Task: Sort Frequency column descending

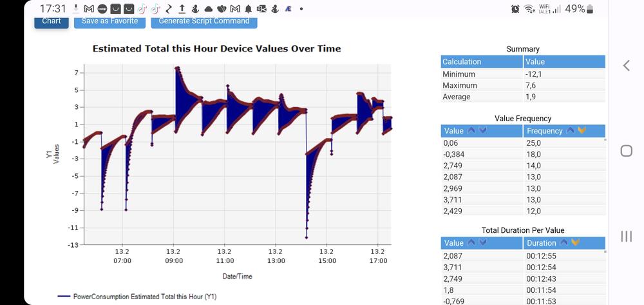Action: pyautogui.click(x=582, y=131)
